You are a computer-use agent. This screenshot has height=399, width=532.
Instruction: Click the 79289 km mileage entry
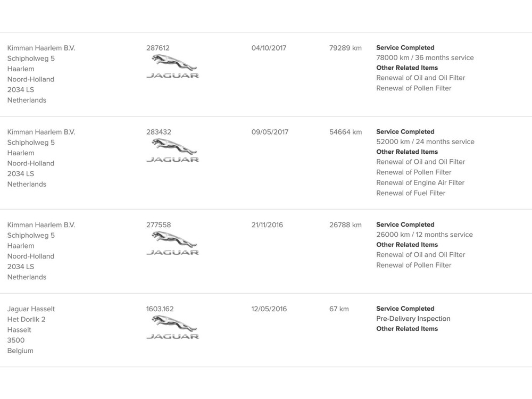[345, 48]
